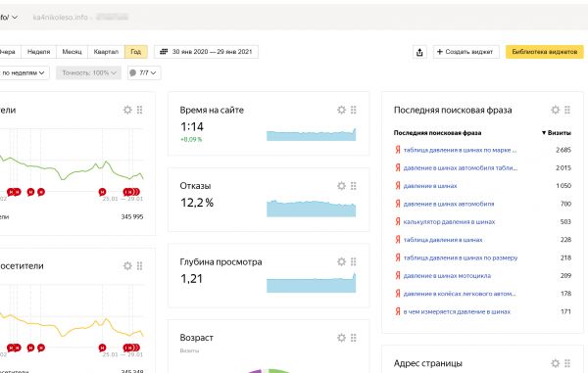Open phrase 'давление в шинах автомобиля табли...'
Image resolution: width=588 pixels, height=373 pixels.
pos(461,167)
